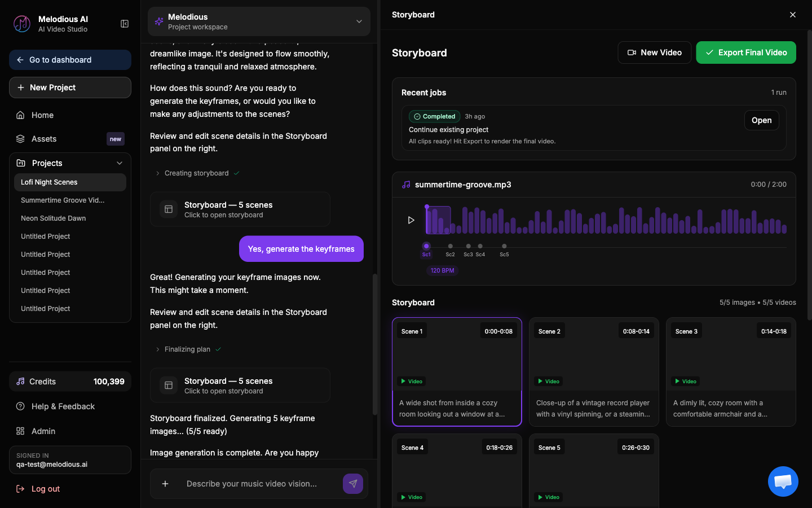The width and height of the screenshot is (812, 508).
Task: Create a New Project
Action: [70, 87]
